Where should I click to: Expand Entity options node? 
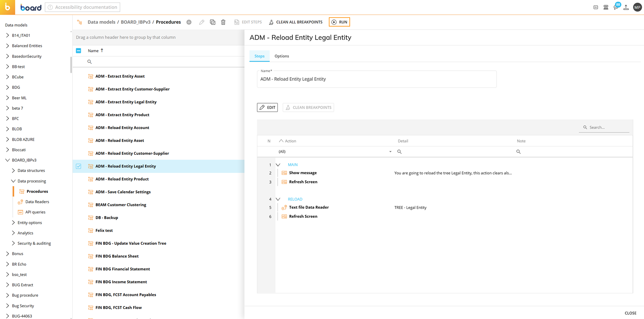click(13, 223)
